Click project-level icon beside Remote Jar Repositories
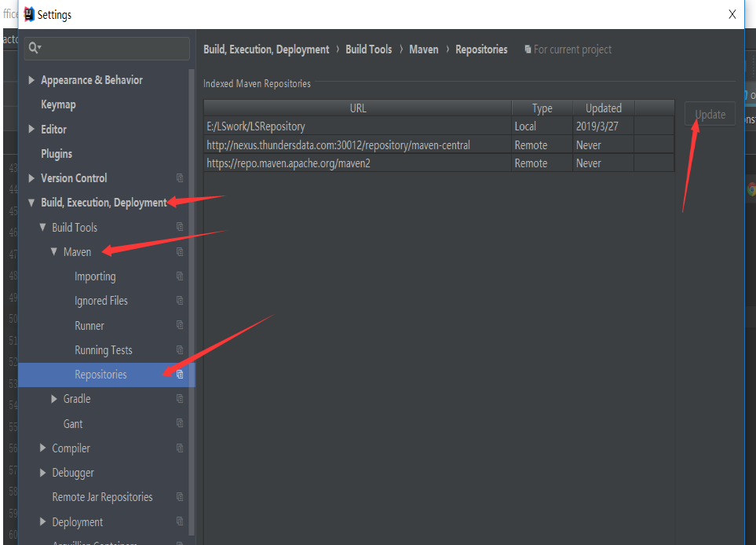 click(180, 497)
